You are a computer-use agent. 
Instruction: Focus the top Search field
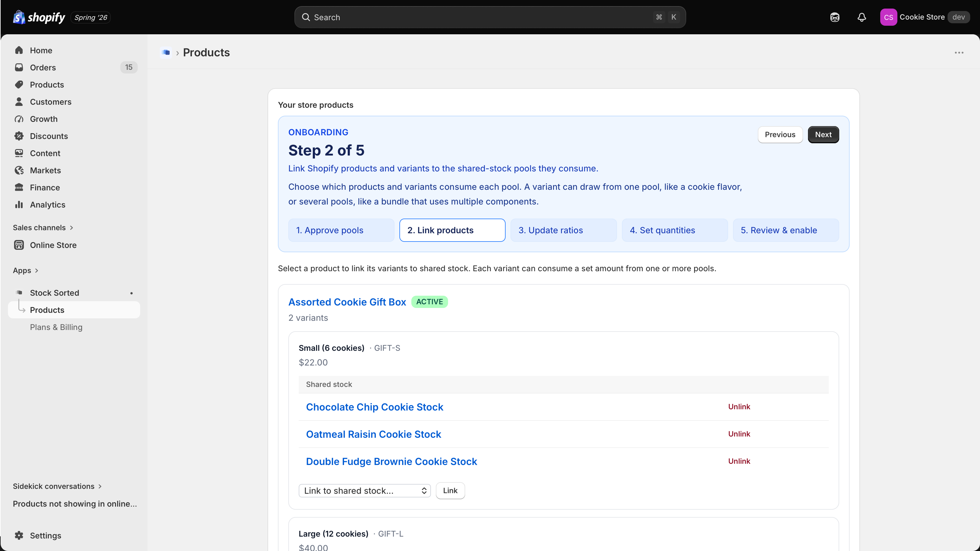tap(490, 17)
